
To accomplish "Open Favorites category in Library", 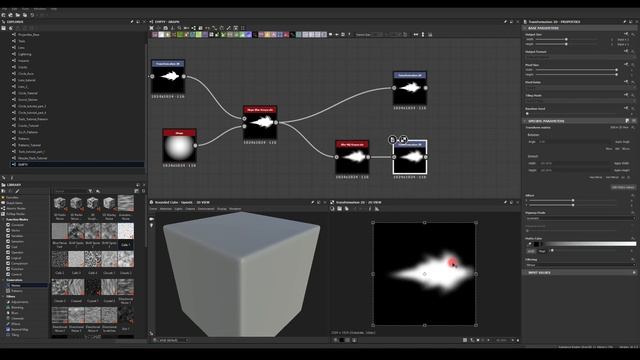I will pyautogui.click(x=12, y=198).
